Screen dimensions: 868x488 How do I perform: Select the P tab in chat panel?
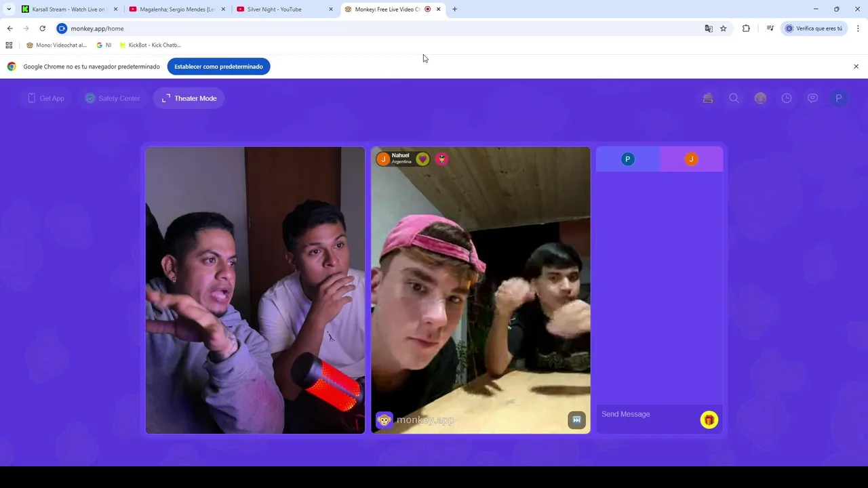(x=627, y=159)
